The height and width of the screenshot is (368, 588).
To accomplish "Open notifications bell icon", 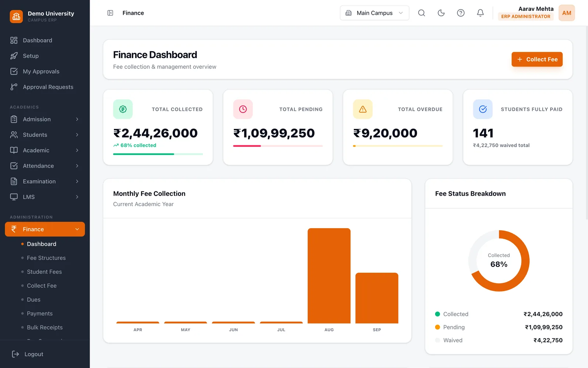I will tap(480, 13).
